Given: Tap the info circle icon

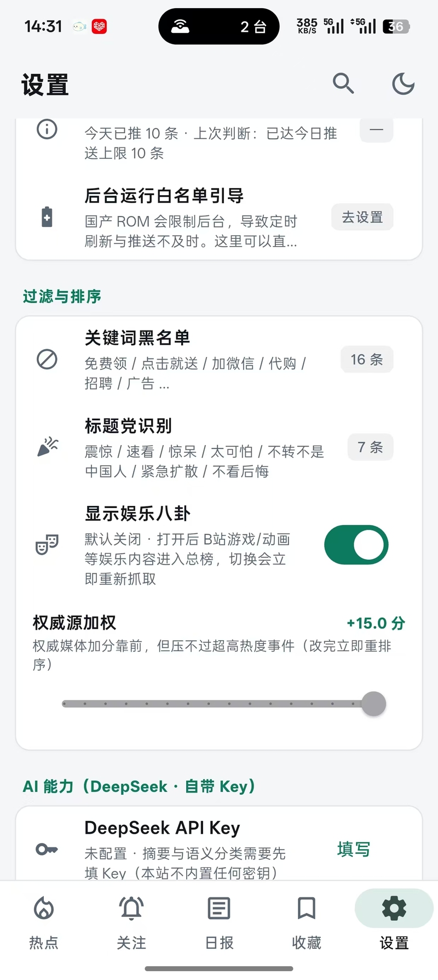Looking at the screenshot, I should pyautogui.click(x=47, y=129).
